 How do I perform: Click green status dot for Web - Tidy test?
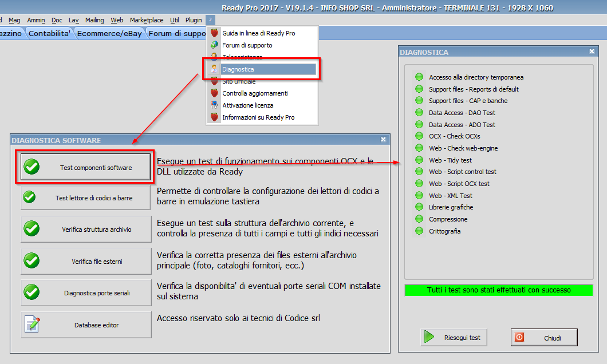point(419,160)
